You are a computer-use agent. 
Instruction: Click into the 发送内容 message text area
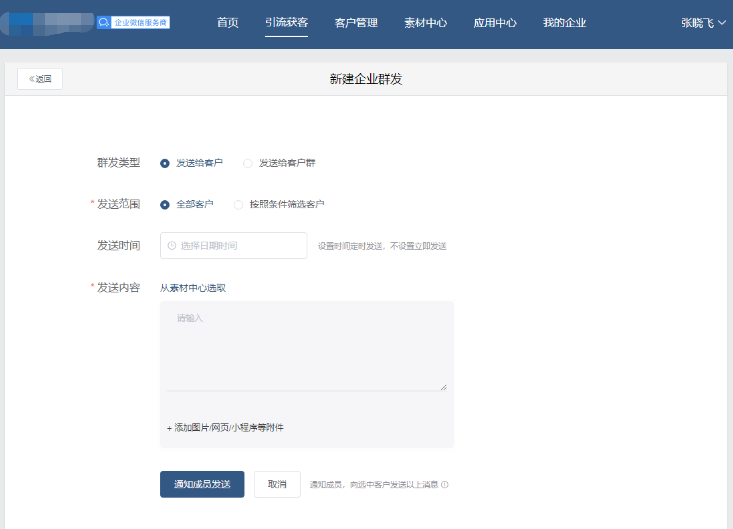306,349
